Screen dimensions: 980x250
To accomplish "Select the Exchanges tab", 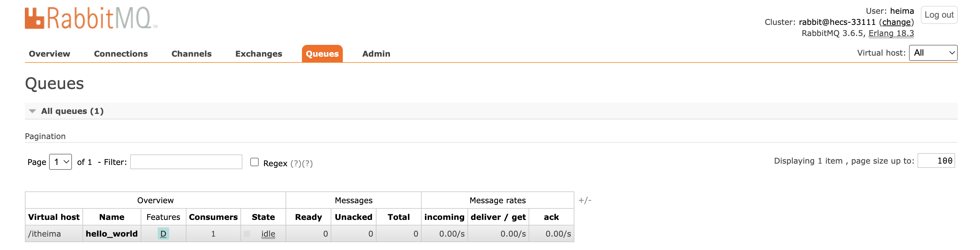I will tap(259, 54).
